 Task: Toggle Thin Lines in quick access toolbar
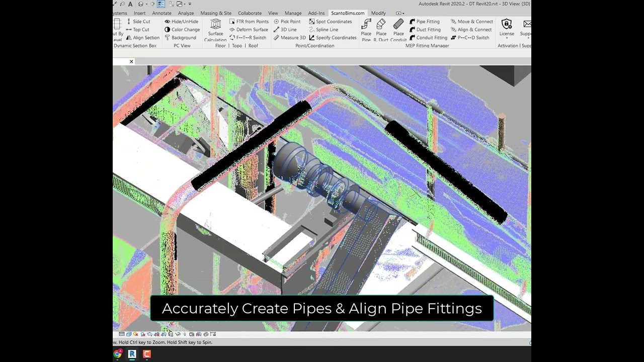coord(161,4)
